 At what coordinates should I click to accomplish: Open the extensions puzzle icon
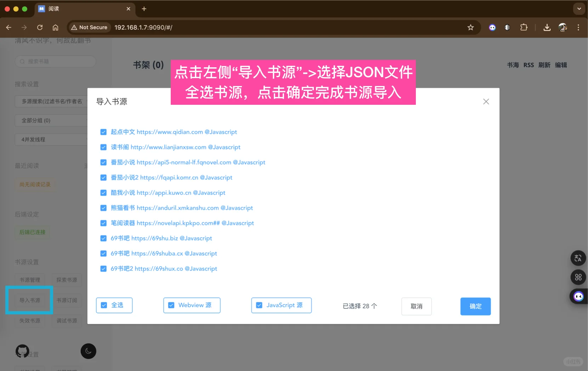tap(524, 27)
